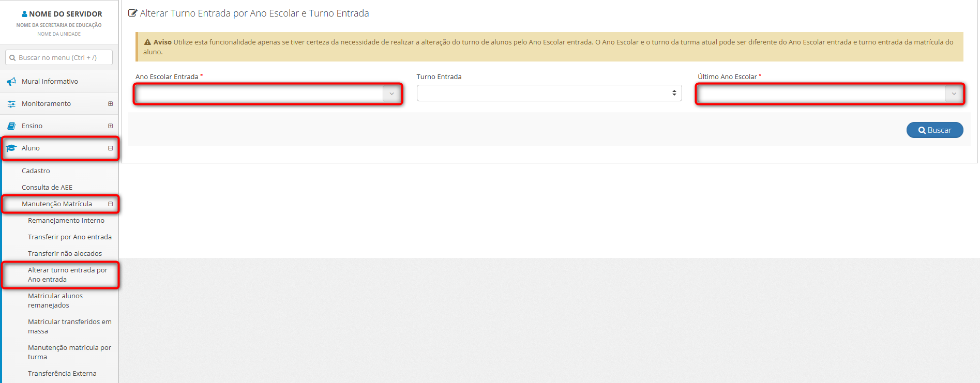Click the Monitoramento sliders icon
The width and height of the screenshot is (980, 383).
coord(11,104)
